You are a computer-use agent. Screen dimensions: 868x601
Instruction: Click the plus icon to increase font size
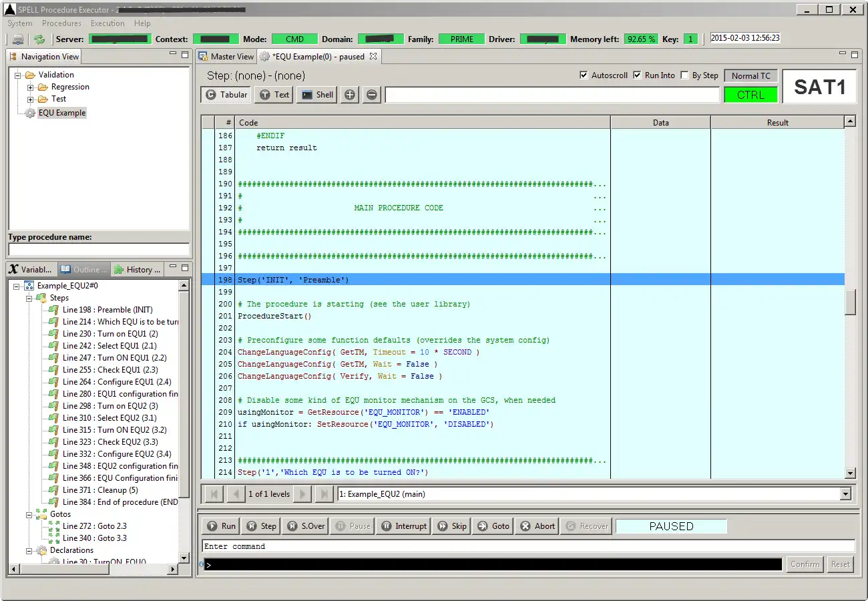click(350, 95)
